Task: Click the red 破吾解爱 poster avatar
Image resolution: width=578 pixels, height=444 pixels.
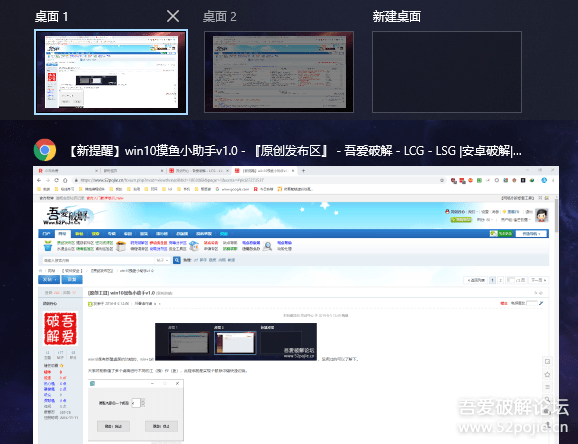Action: 60,329
